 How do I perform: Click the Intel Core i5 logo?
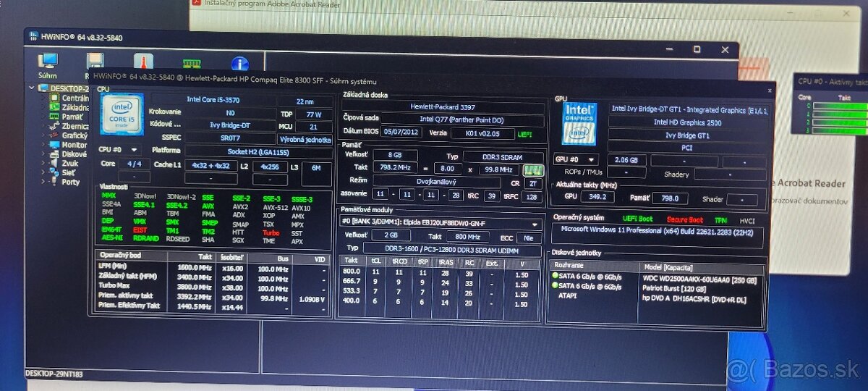pos(122,114)
